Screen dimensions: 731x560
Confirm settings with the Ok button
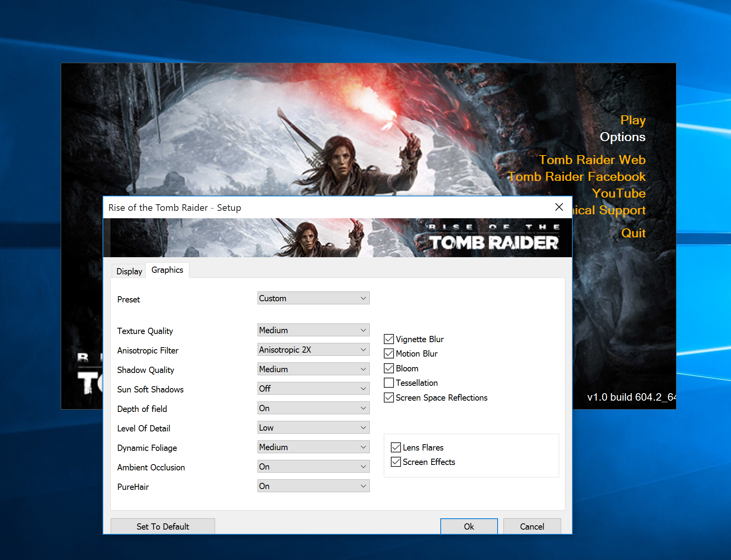(469, 526)
